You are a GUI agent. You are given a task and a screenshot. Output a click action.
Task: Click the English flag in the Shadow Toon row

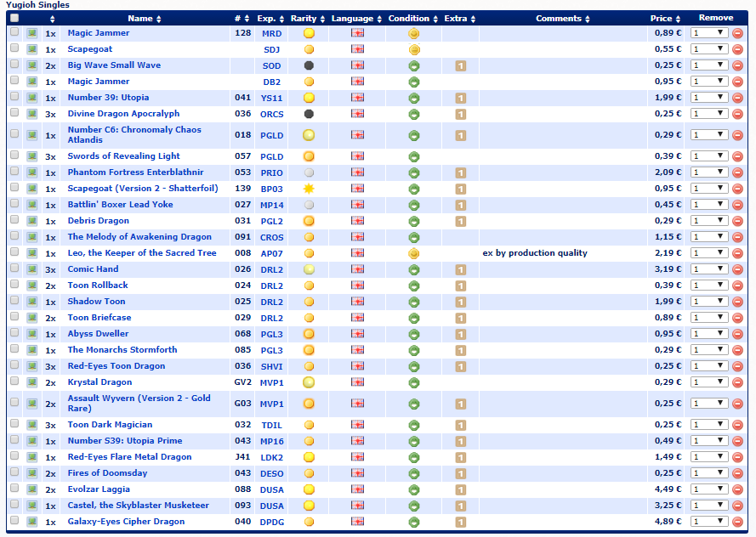(358, 302)
